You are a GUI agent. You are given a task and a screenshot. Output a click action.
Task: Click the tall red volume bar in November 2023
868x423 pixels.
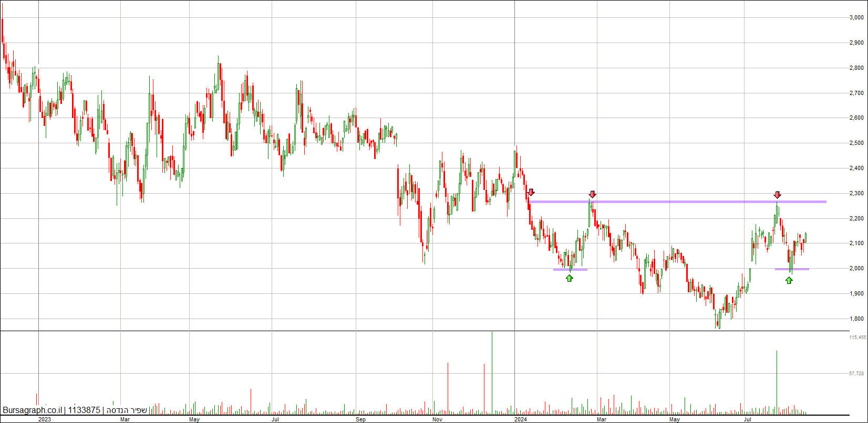(448, 388)
